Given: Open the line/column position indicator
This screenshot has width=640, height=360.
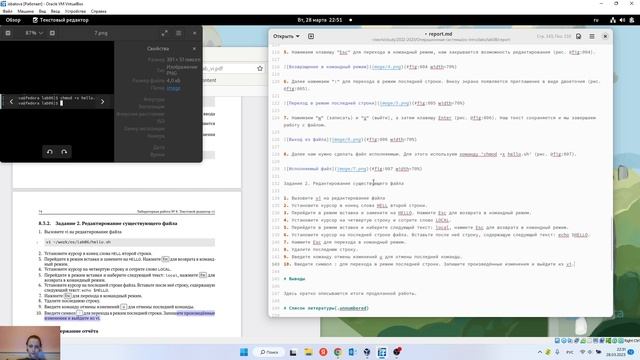Looking at the screenshot, I should tap(554, 36).
